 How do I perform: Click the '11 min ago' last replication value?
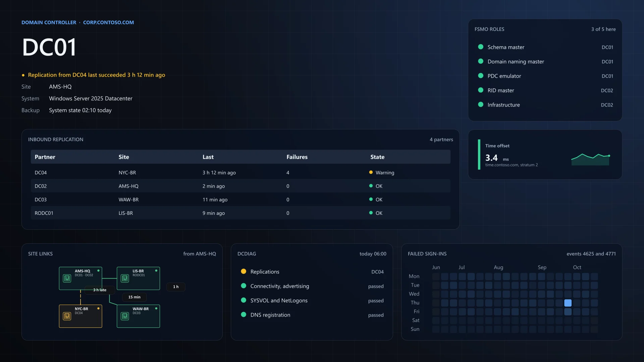click(215, 199)
